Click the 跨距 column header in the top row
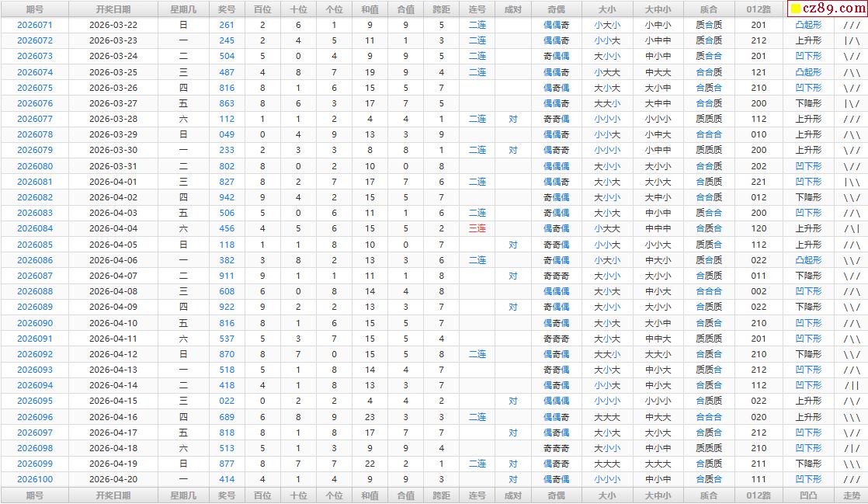This screenshot has width=868, height=504. 442,9
